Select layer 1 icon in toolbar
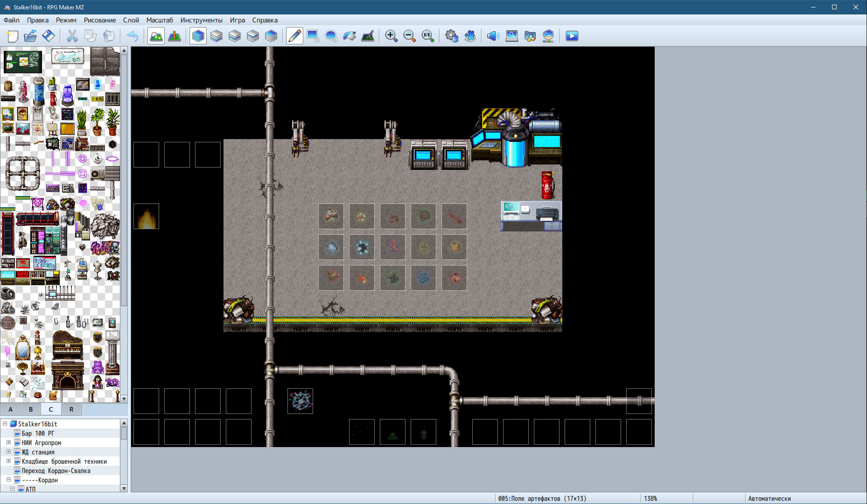The height and width of the screenshot is (504, 867). tap(217, 36)
